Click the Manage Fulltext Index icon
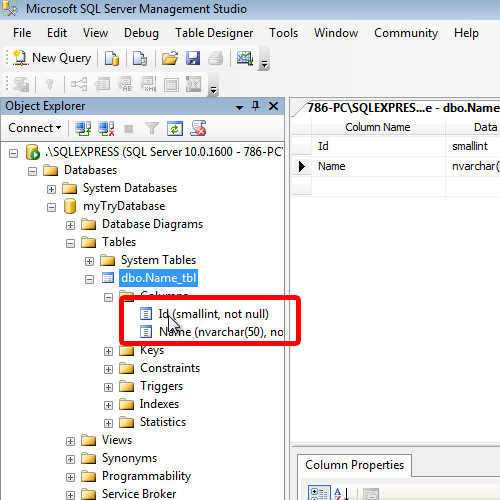Screen dimensions: 500x500 tap(125, 84)
